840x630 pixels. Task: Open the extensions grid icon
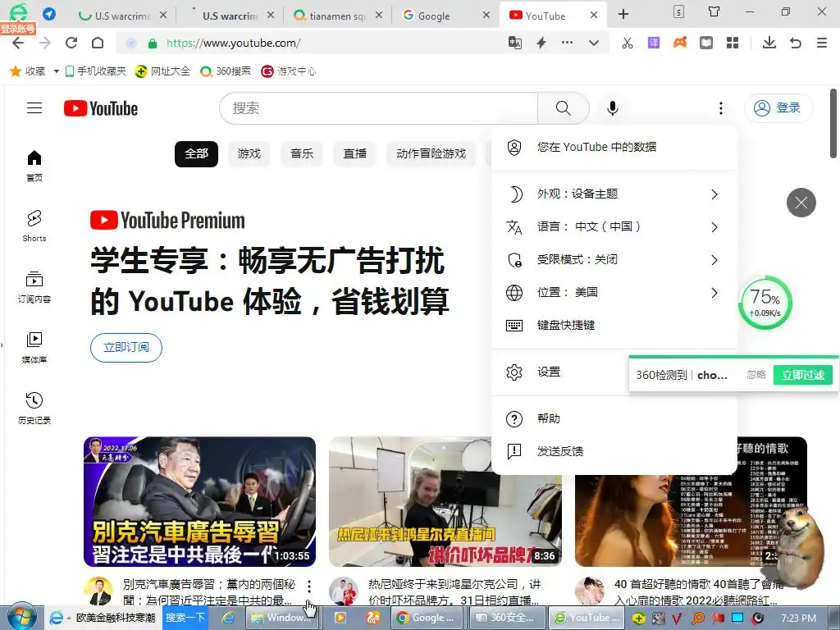pos(733,43)
